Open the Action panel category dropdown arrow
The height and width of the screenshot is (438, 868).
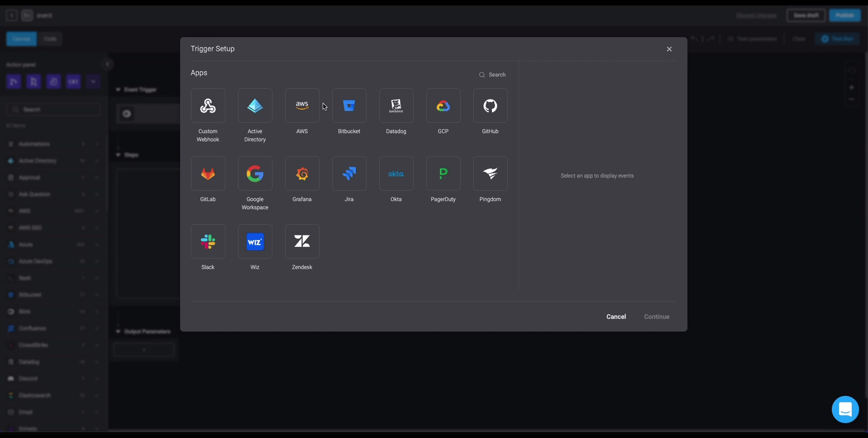pyautogui.click(x=93, y=81)
